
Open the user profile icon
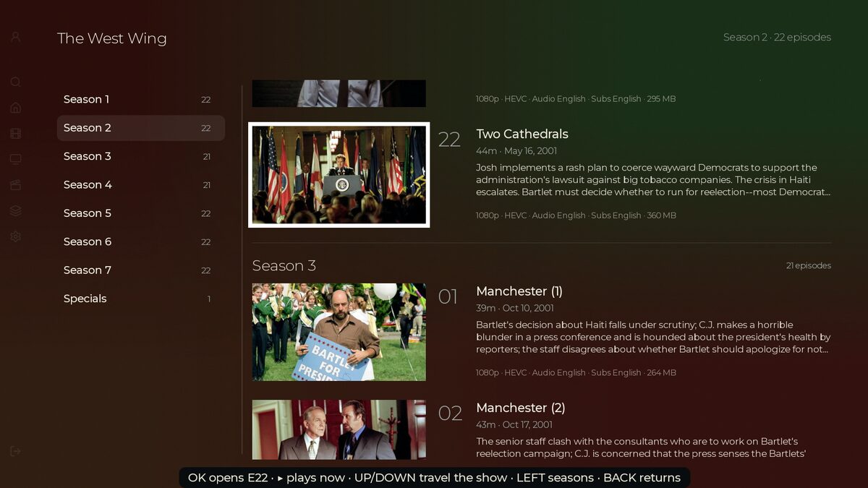(16, 37)
